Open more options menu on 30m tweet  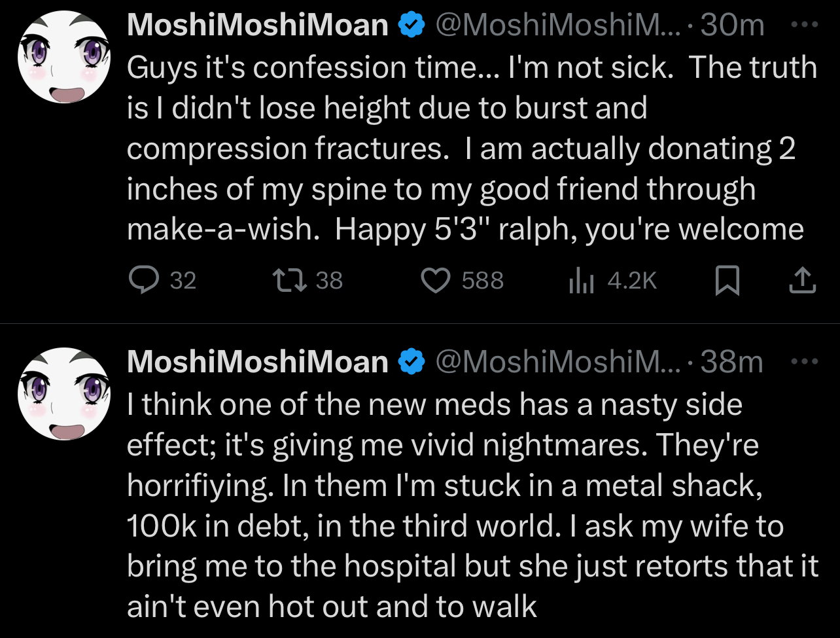click(x=804, y=25)
